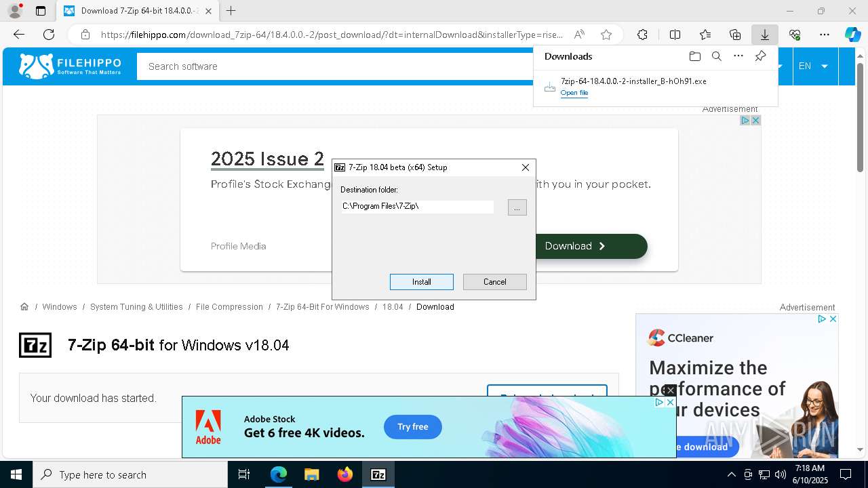Click the Try free Adobe button
The width and height of the screenshot is (868, 488).
click(412, 427)
